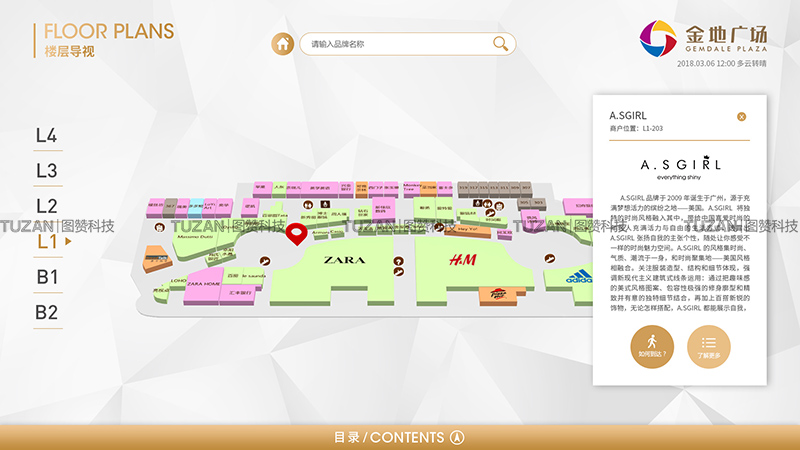
Task: Switch to floor L4
Action: (x=48, y=136)
